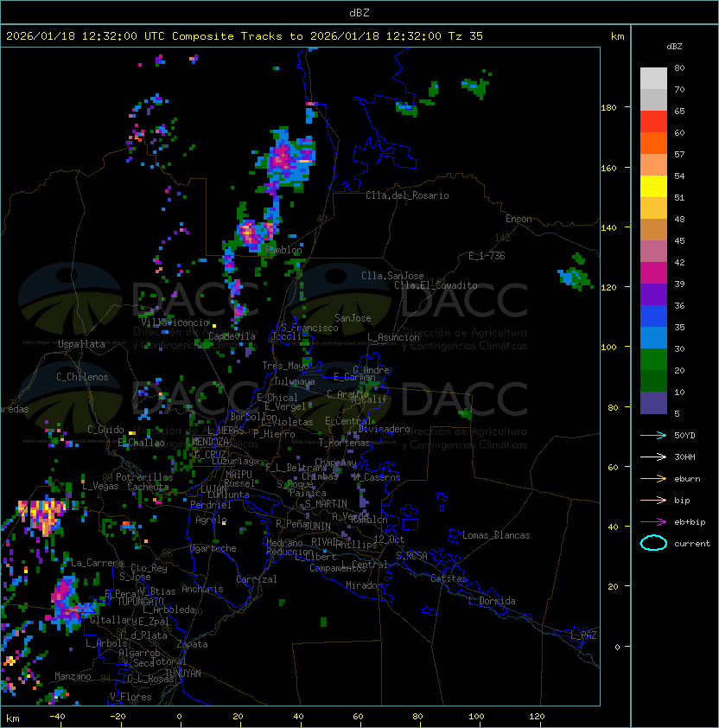
Task: Click the timestamp 'Composite Tracks' header line
Action: 245,36
